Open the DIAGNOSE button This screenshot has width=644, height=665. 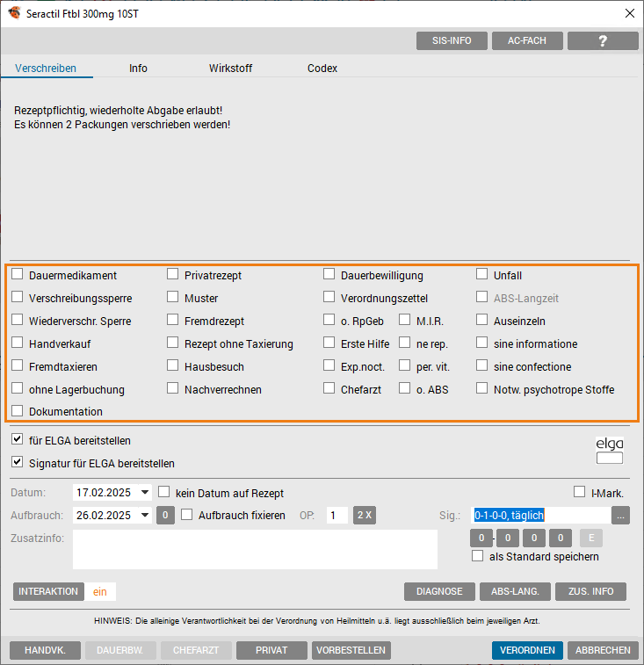[439, 591]
